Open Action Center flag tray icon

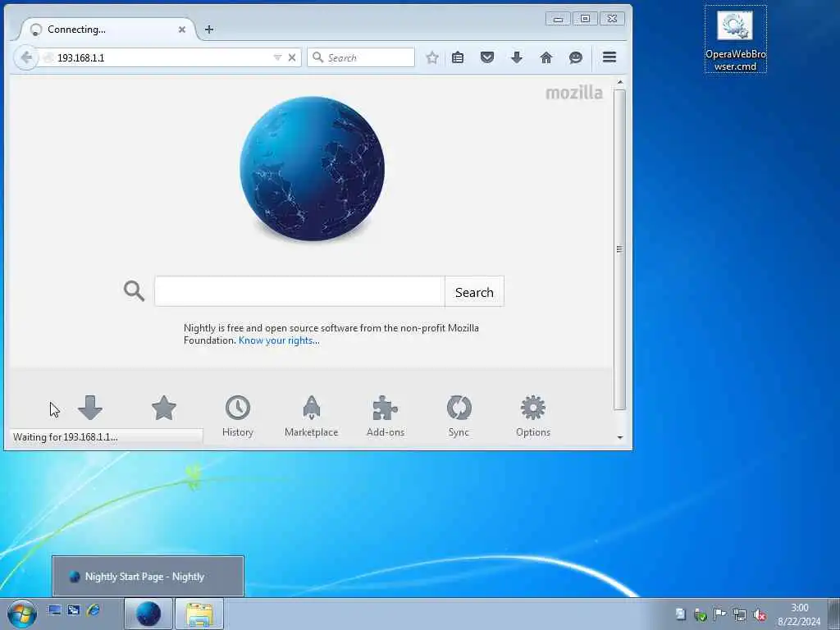(720, 614)
